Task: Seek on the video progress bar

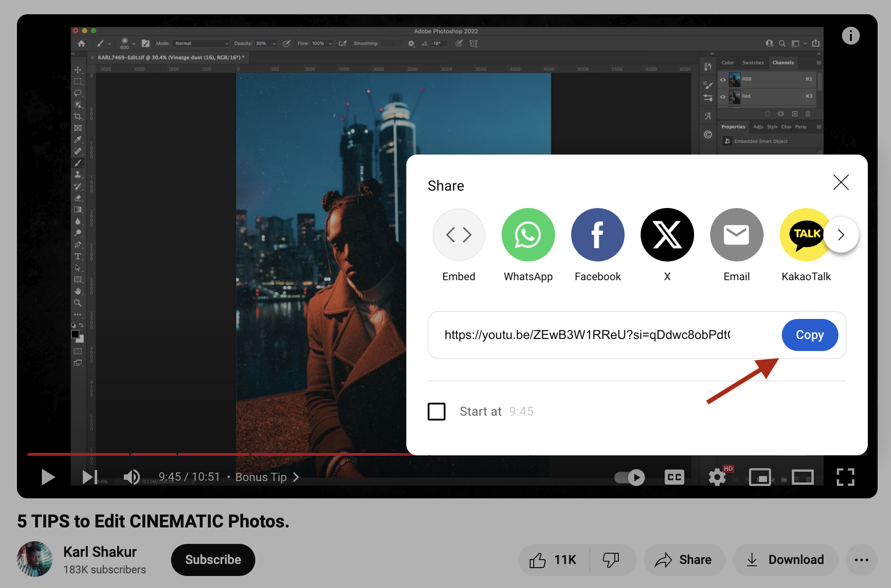Action: tap(447, 454)
